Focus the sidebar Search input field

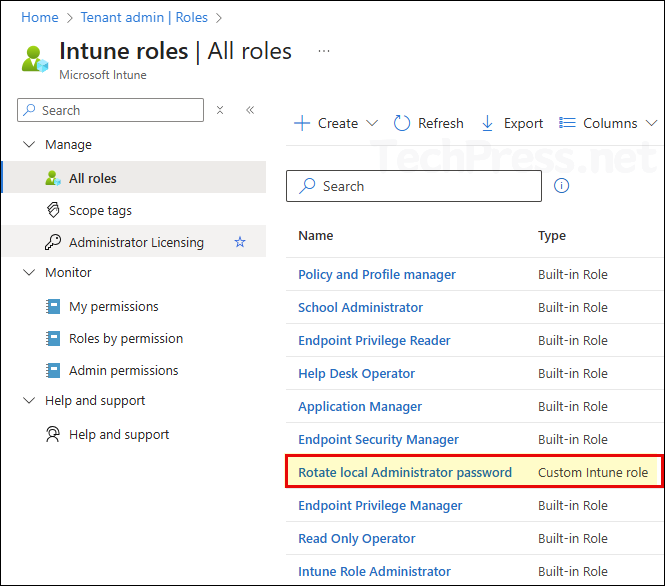[x=110, y=110]
